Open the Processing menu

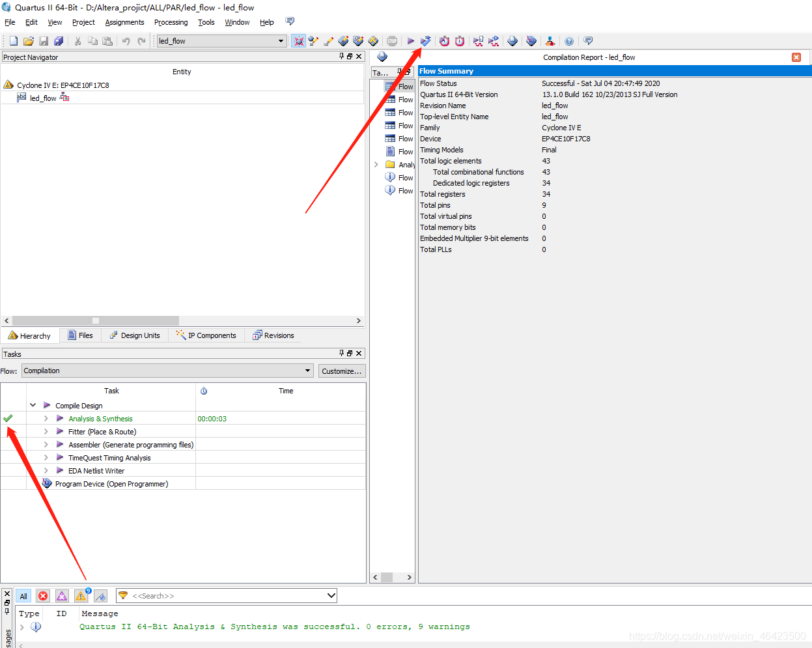click(171, 22)
